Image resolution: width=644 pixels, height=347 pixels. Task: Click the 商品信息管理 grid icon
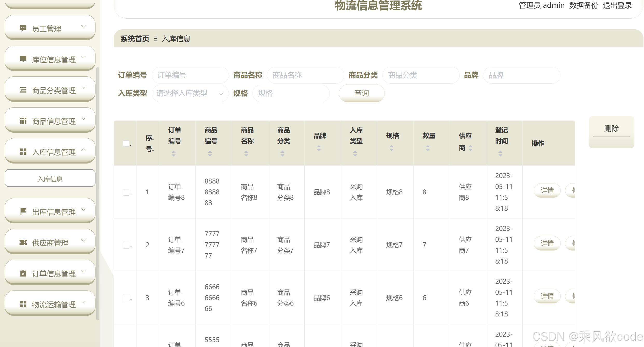point(23,121)
